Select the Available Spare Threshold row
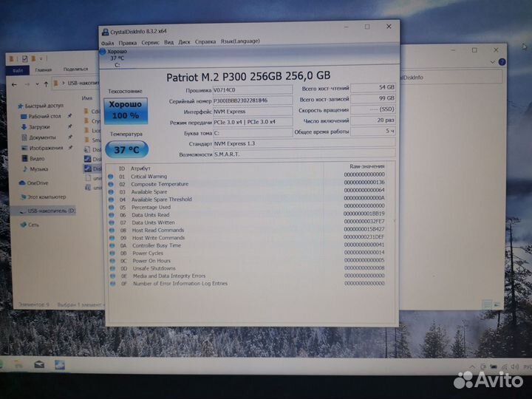 point(247,199)
